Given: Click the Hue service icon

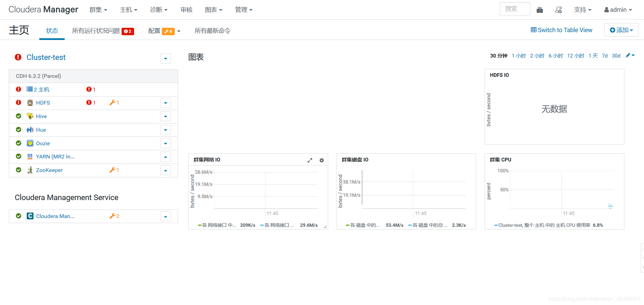Looking at the screenshot, I should tap(30, 130).
